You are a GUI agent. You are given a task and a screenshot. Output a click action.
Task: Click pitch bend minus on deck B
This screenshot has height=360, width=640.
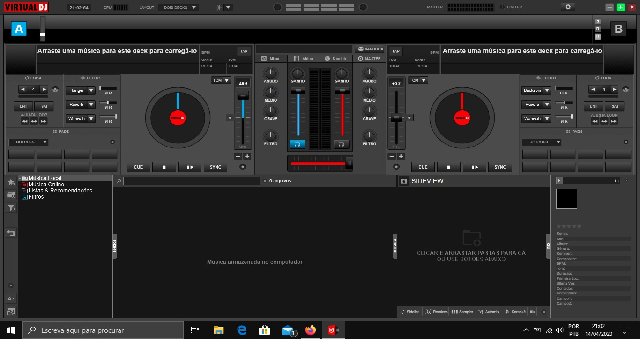tap(392, 156)
